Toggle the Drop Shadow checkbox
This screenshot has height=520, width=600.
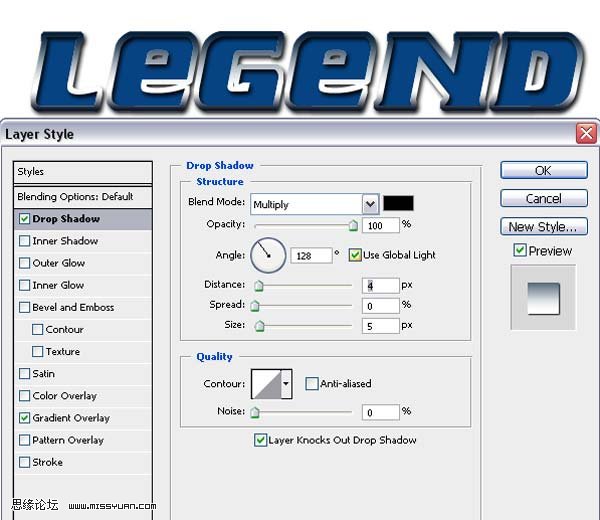(x=24, y=219)
